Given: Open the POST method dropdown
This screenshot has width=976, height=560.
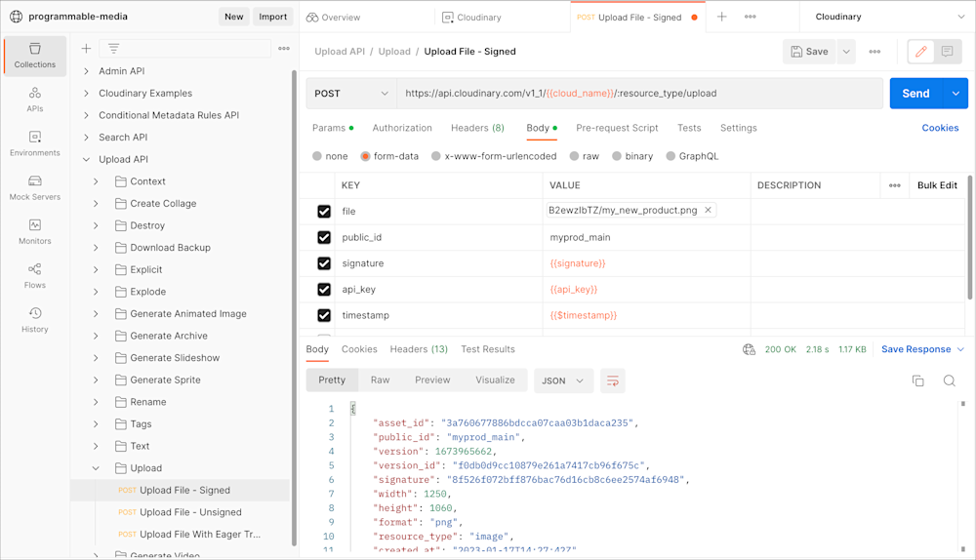Looking at the screenshot, I should [x=351, y=94].
